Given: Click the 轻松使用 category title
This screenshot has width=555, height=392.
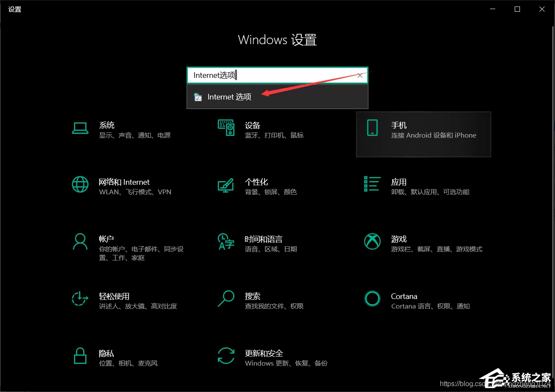Looking at the screenshot, I should click(114, 296).
